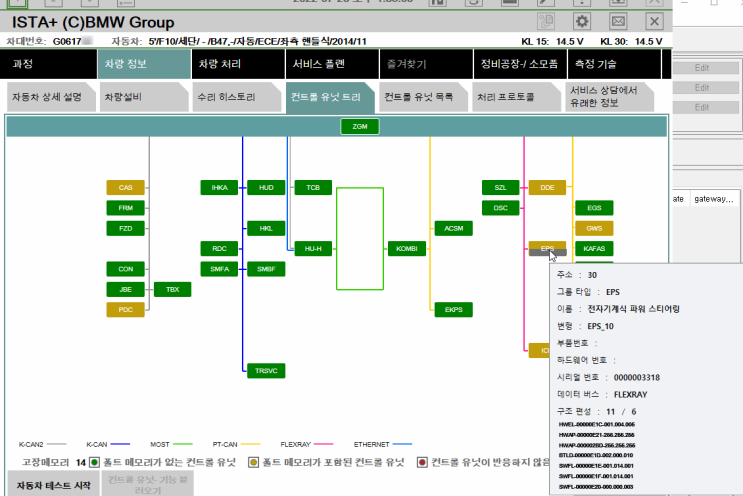Select the TRSVC control unit node
The image size is (743, 496).
(266, 370)
